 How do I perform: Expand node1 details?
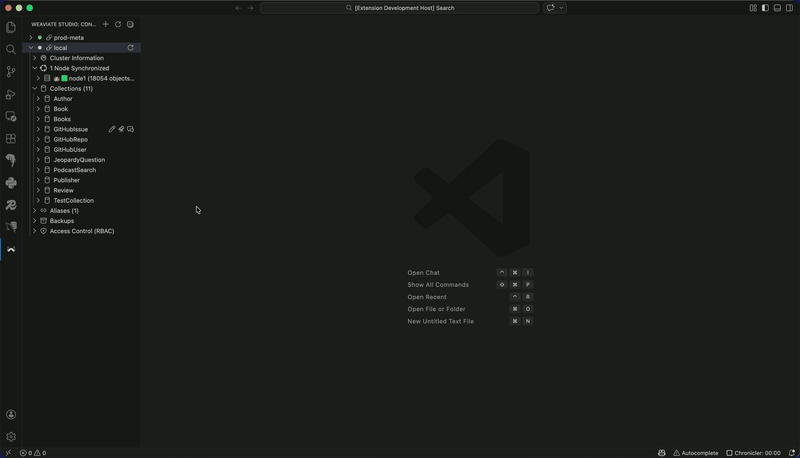(x=38, y=78)
